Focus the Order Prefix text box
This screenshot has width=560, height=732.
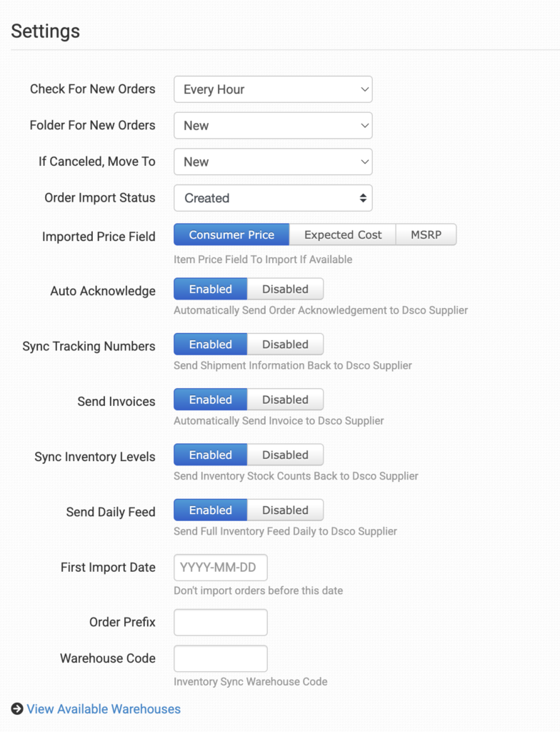click(x=221, y=622)
